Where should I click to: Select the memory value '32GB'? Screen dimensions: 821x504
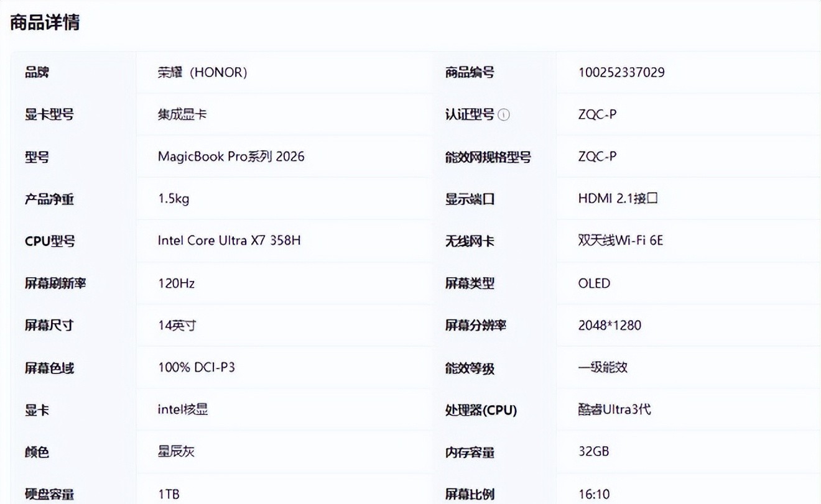point(594,451)
